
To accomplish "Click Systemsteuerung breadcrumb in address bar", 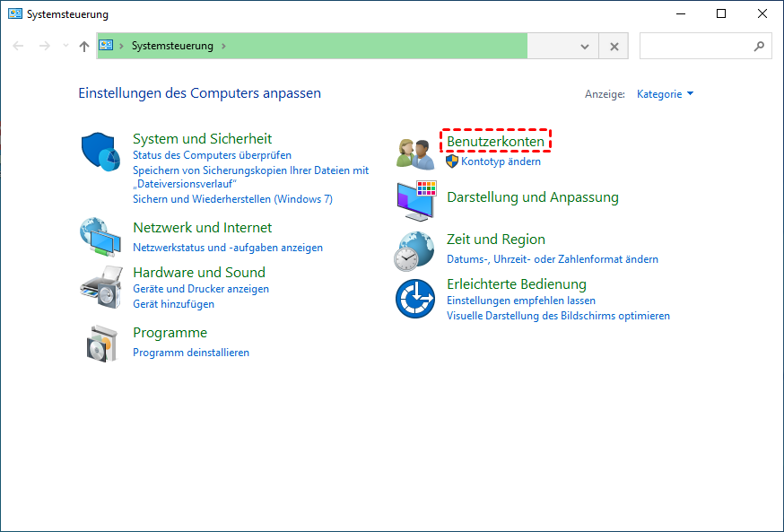I will [x=172, y=46].
